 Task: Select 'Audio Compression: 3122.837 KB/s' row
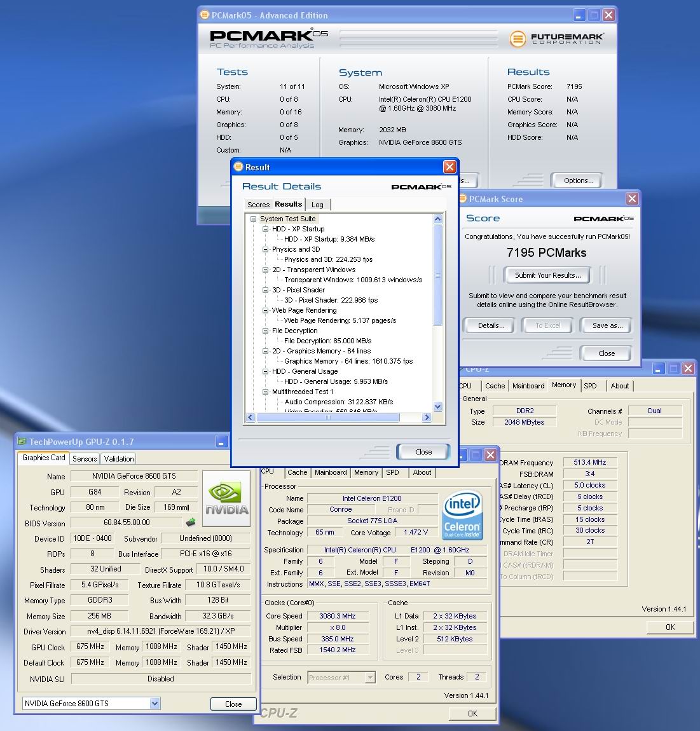[x=339, y=402]
